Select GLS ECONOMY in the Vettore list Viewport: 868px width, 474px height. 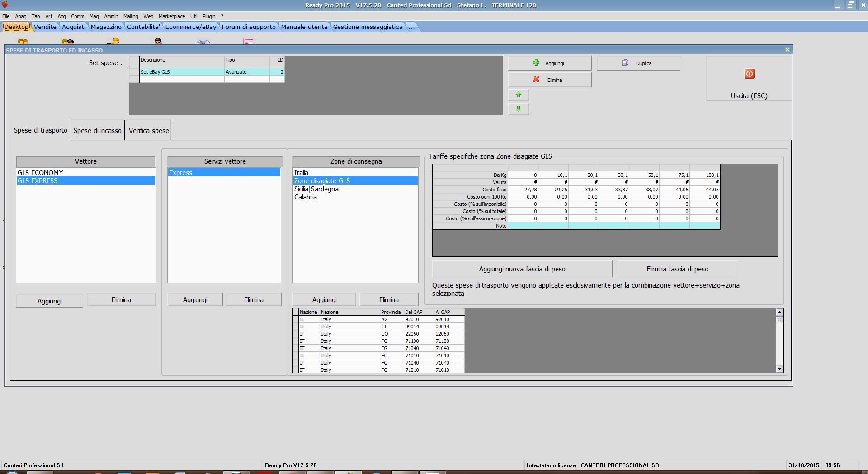tap(40, 173)
